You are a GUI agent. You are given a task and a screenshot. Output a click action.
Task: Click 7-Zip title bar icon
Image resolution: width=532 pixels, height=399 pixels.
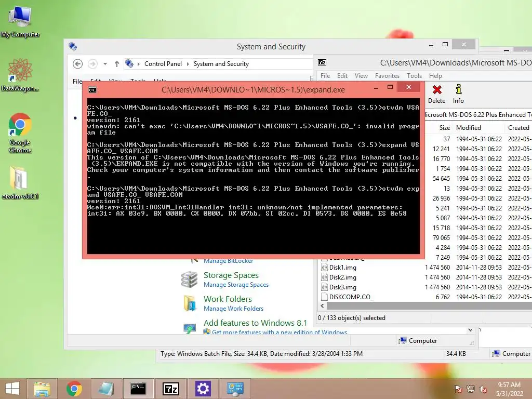322,62
